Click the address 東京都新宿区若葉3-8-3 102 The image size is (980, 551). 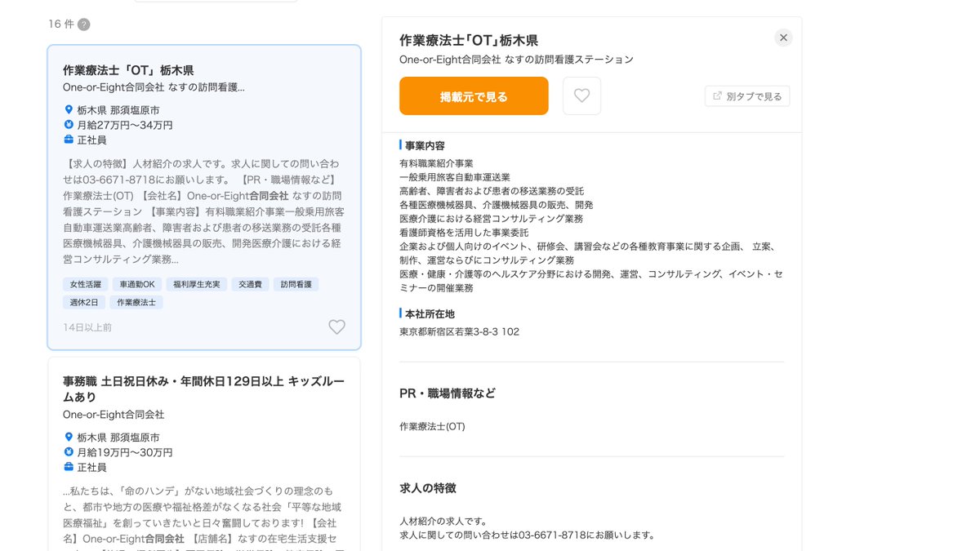[459, 331]
